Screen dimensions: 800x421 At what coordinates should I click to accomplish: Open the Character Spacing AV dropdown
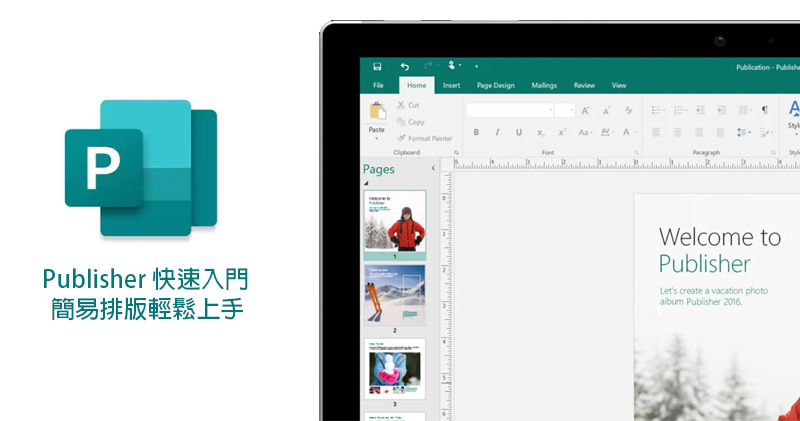(607, 132)
